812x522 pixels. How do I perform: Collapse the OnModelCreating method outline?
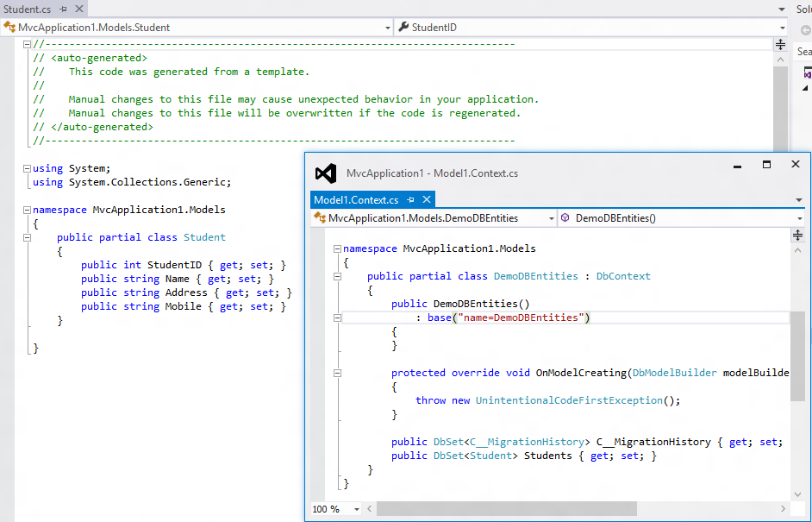click(x=338, y=373)
